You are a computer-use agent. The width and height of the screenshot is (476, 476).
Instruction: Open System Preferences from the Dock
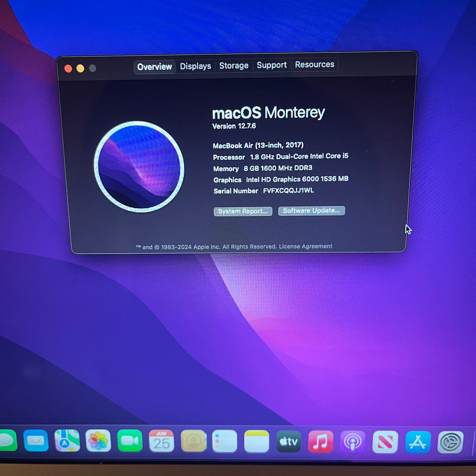pos(450,443)
